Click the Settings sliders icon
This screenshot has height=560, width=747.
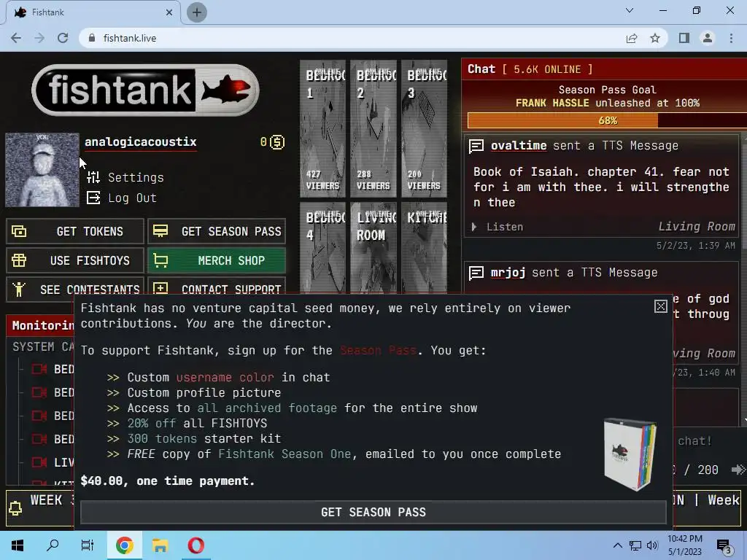pyautogui.click(x=93, y=177)
